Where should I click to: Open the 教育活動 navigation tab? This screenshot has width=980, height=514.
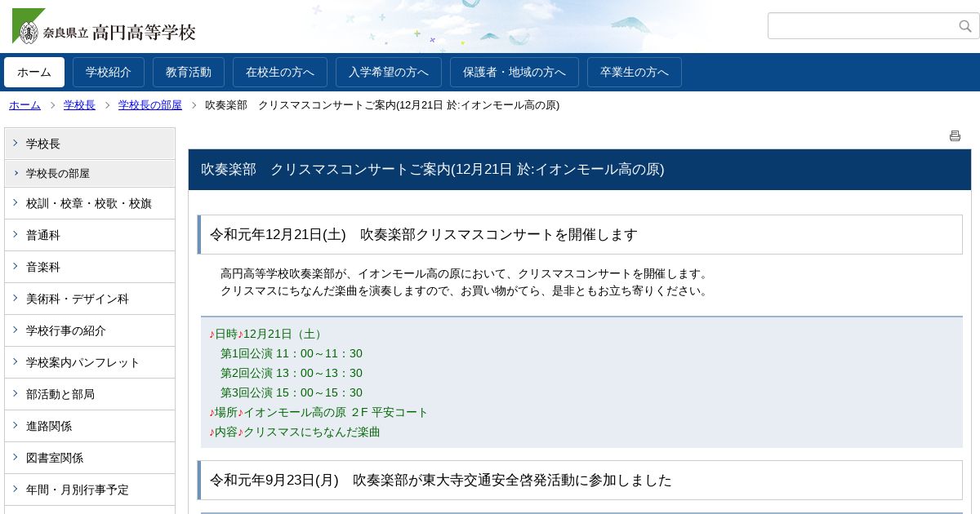click(189, 72)
